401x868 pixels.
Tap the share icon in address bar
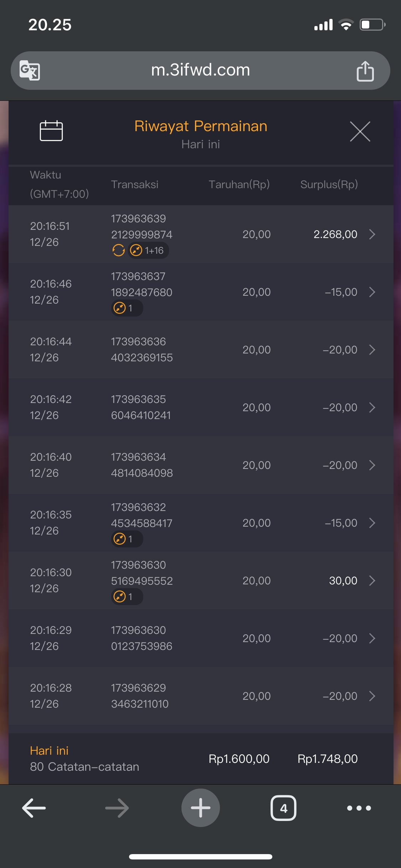pos(365,71)
